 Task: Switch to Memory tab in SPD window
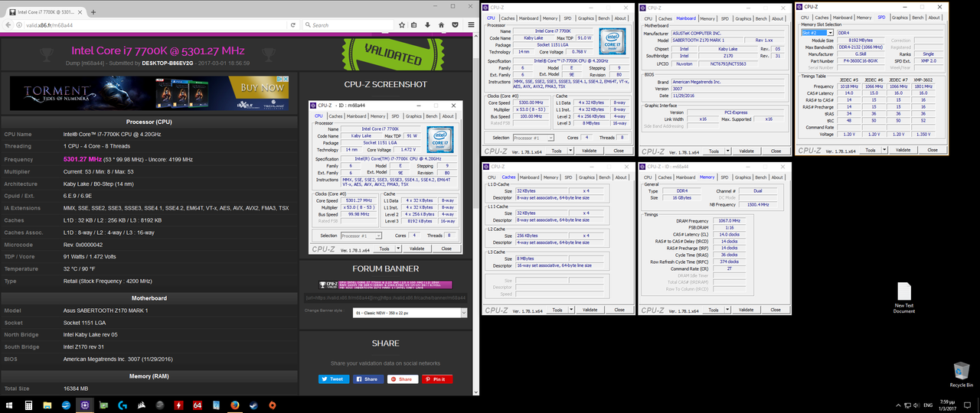pyautogui.click(x=864, y=18)
